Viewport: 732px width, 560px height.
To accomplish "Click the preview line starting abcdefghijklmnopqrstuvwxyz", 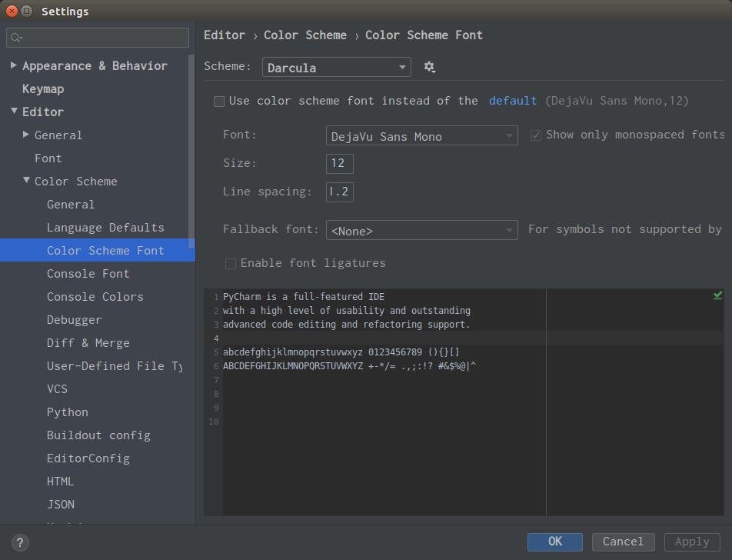I will [x=341, y=352].
